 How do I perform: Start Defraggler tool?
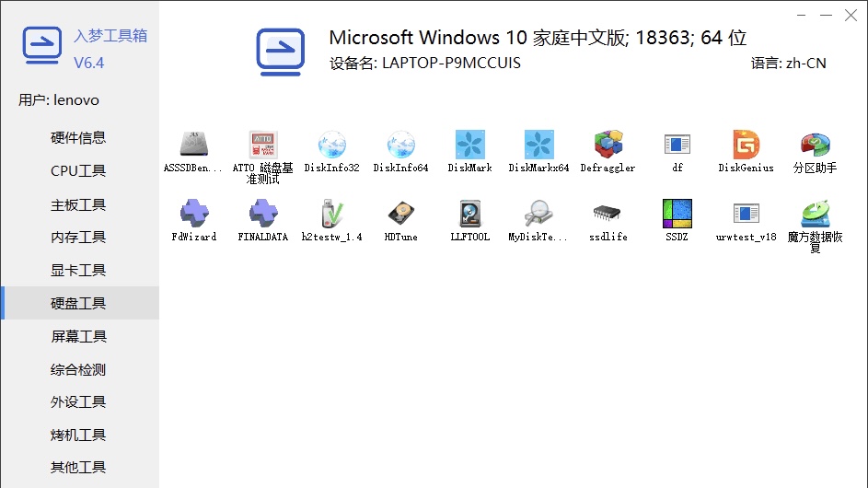pos(608,145)
